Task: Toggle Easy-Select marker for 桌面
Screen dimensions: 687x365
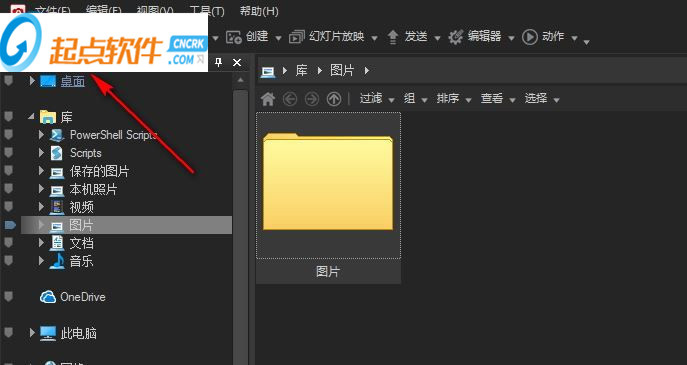Action: tap(8, 81)
